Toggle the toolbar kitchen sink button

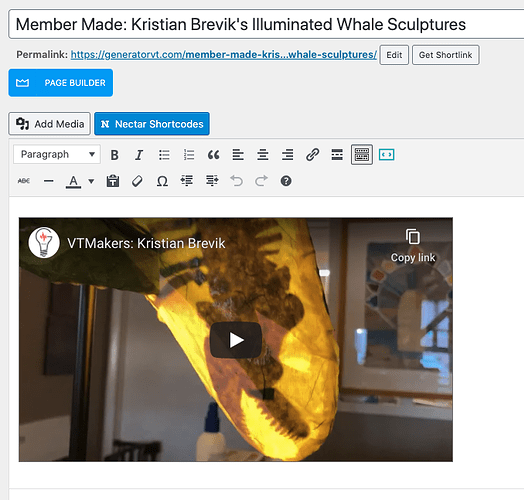[362, 155]
